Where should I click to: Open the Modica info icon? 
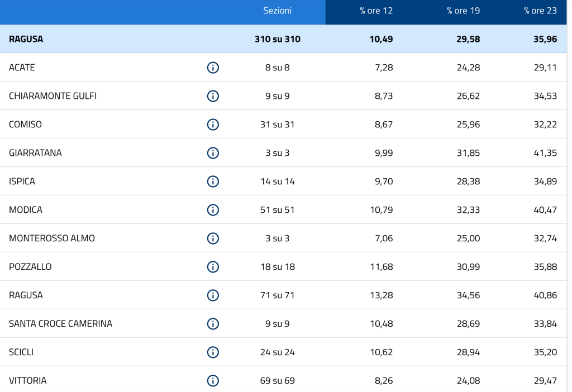coord(213,210)
